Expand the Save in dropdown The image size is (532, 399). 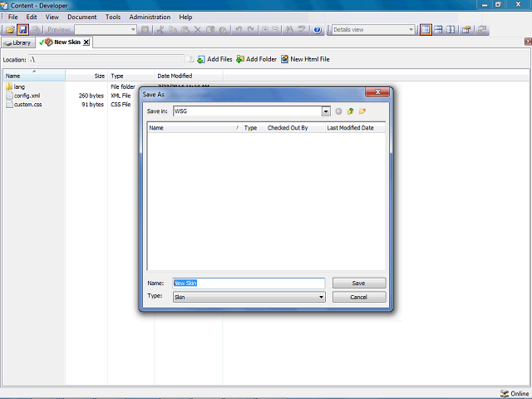tap(326, 111)
